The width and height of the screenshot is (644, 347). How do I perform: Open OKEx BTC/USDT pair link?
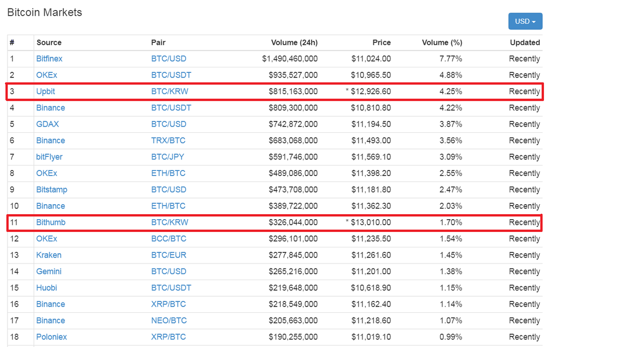[171, 75]
